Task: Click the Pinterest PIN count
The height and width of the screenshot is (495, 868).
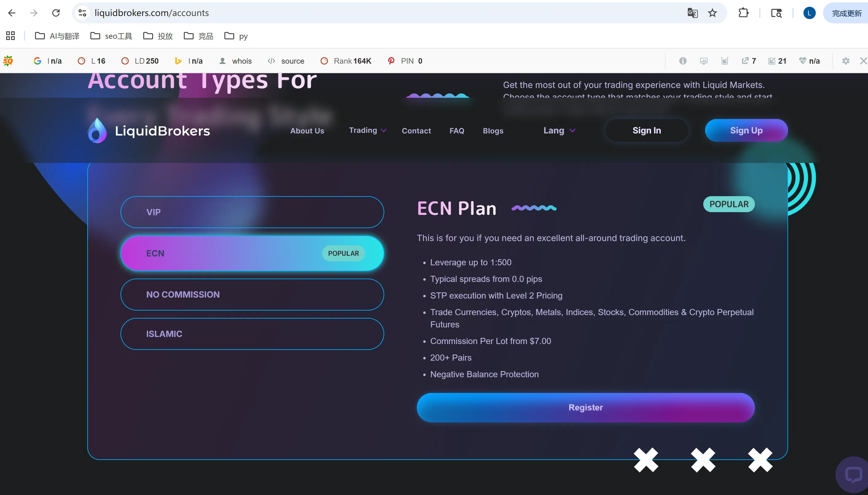Action: coord(405,61)
